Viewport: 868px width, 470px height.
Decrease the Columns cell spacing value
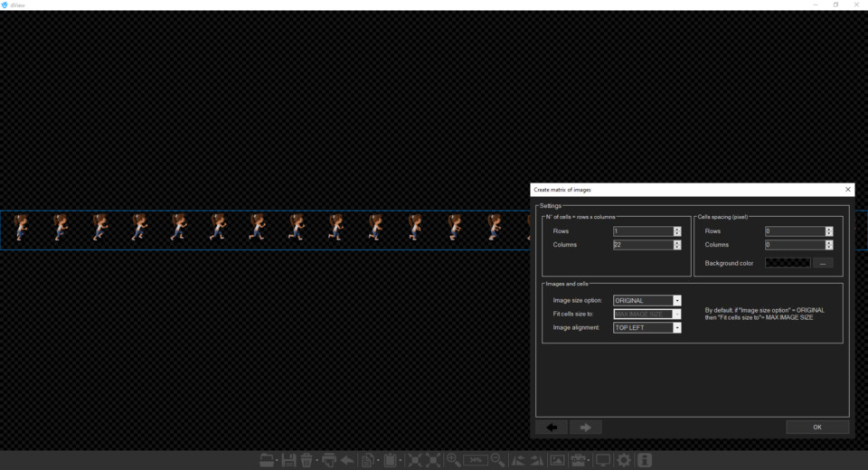point(829,247)
